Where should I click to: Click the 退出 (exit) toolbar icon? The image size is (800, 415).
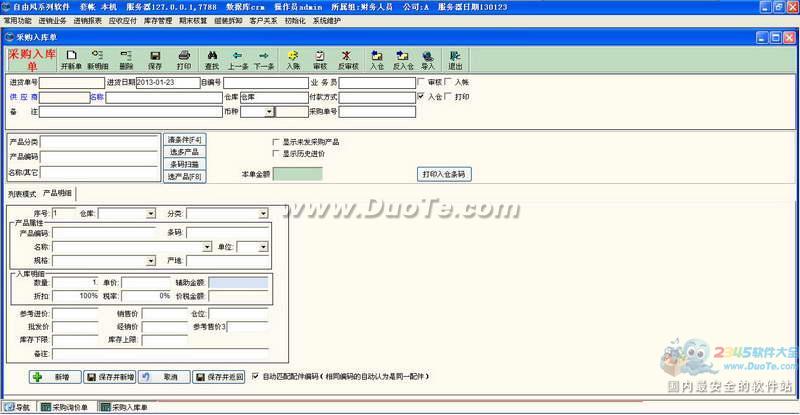455,60
